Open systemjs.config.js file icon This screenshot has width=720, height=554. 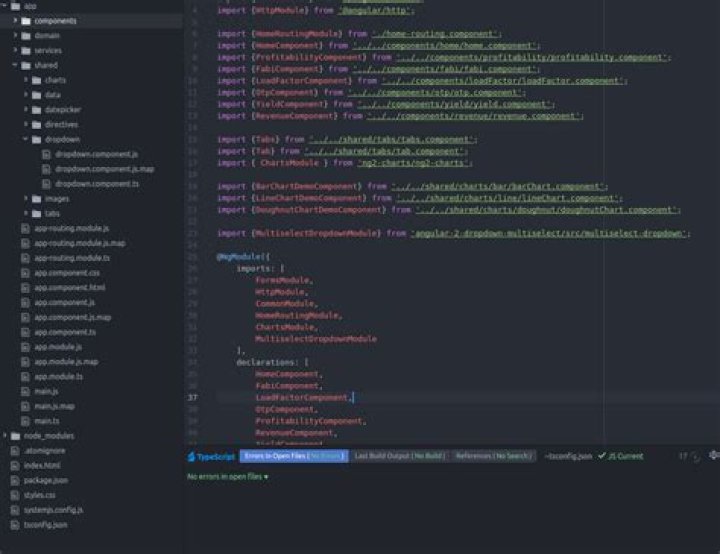15,510
